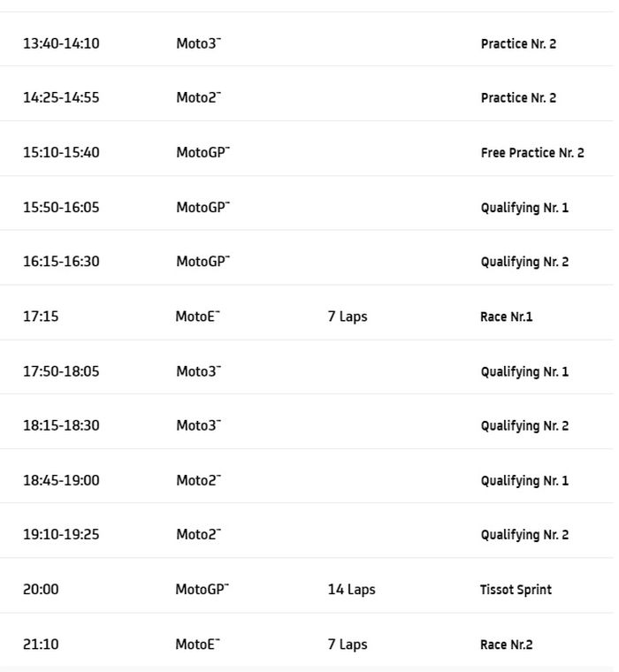Click Moto3 in the 13:40-14:10 row

[x=197, y=43]
